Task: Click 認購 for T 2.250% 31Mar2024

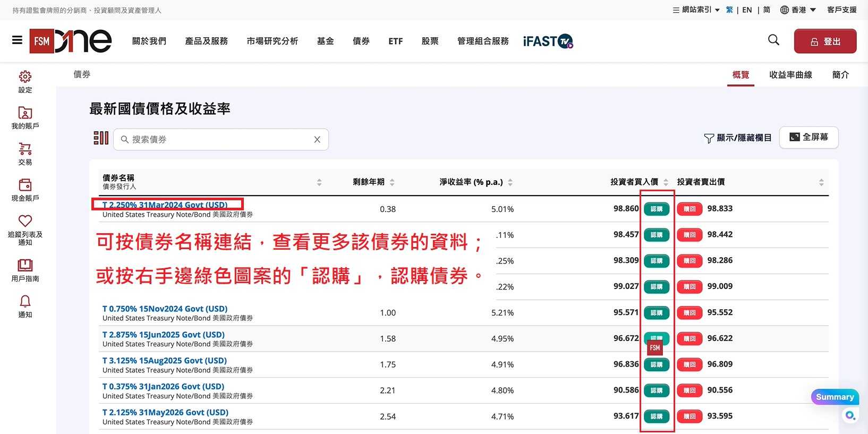Action: (x=657, y=209)
